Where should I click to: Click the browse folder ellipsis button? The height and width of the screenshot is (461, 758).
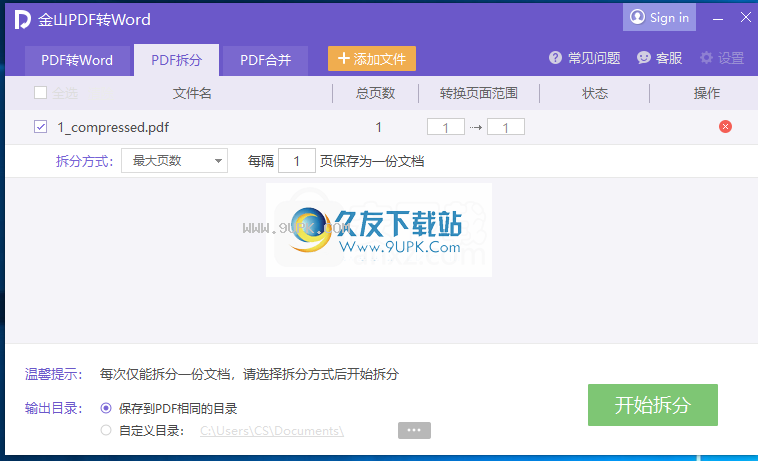pos(414,430)
